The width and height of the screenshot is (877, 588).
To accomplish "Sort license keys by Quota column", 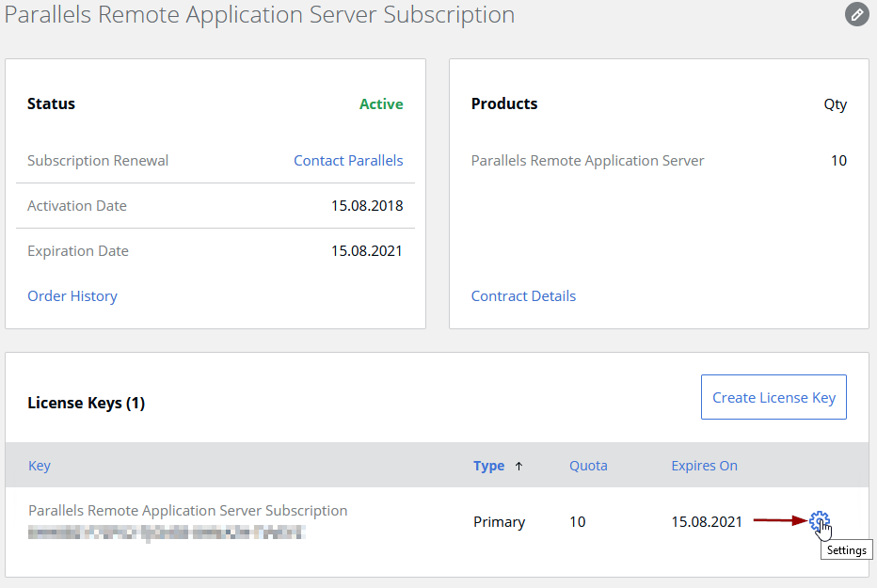I will click(x=588, y=466).
